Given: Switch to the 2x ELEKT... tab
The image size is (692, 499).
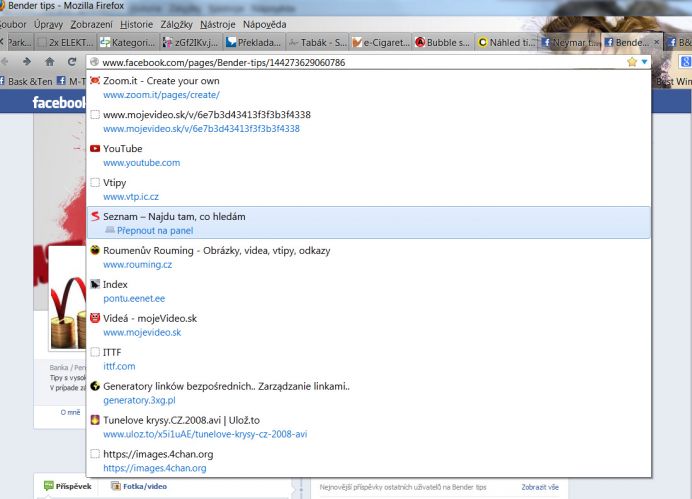Looking at the screenshot, I should 66,42.
